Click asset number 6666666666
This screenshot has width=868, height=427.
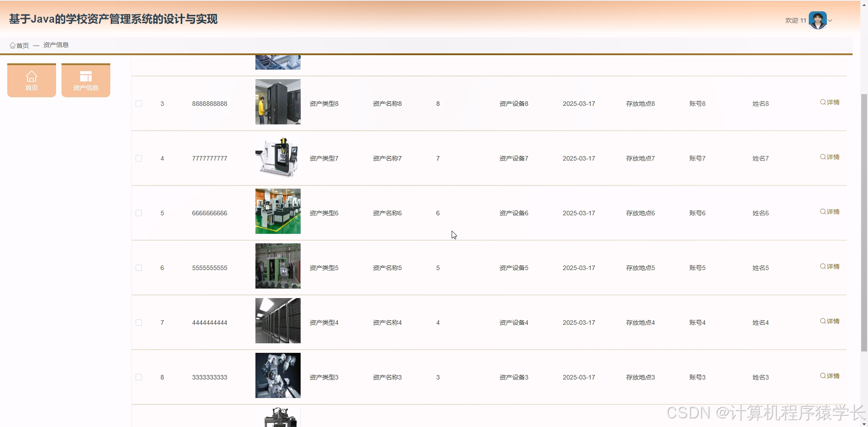(210, 213)
